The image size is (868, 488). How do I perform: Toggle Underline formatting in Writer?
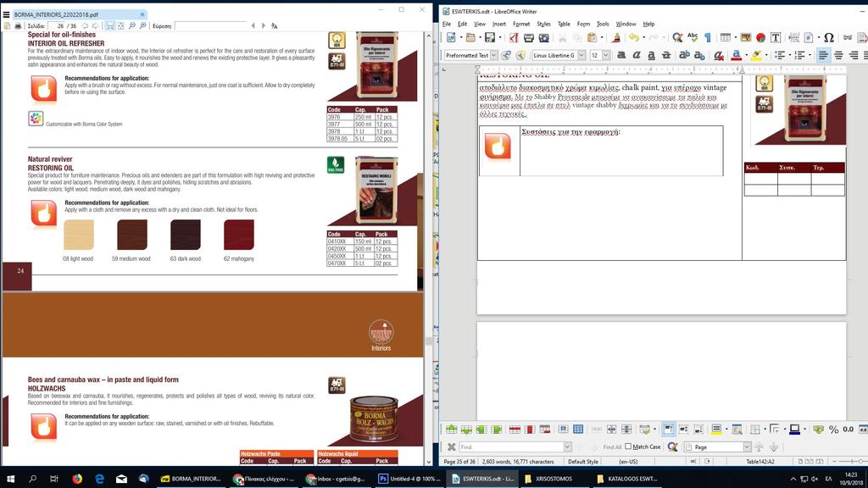(x=652, y=55)
